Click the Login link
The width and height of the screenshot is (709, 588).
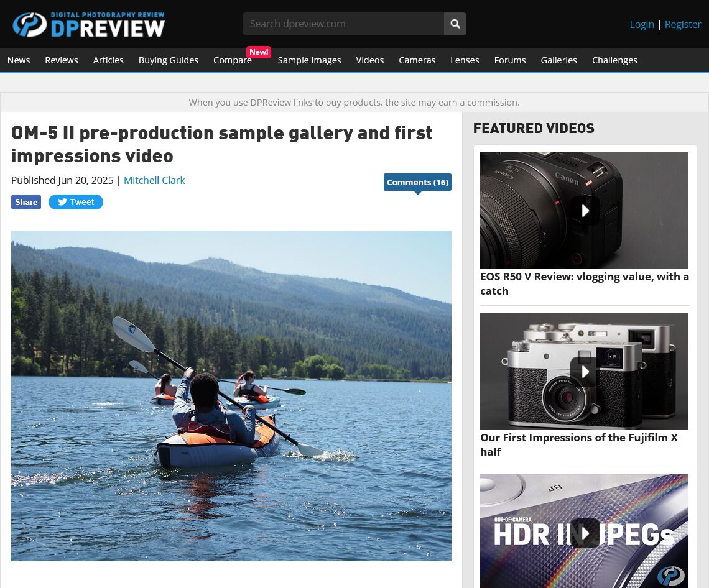(x=642, y=24)
